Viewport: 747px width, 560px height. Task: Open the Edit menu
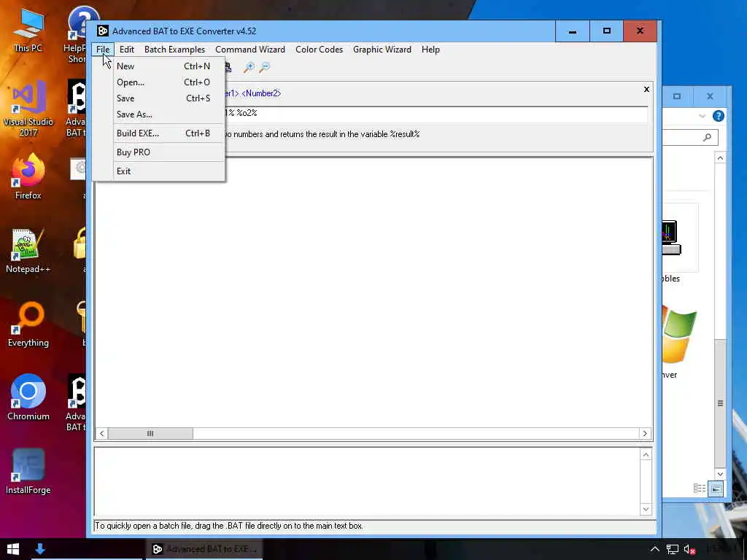[127, 50]
